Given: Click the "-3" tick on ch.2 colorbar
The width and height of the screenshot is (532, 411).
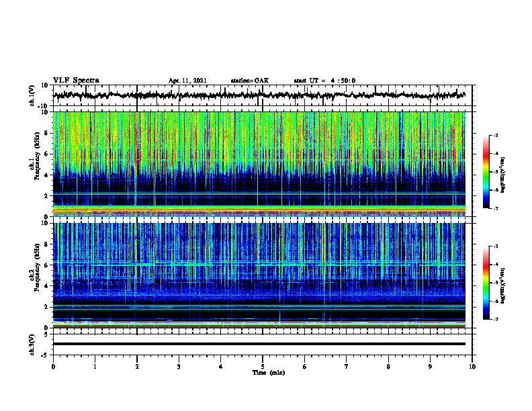Looking at the screenshot, I should click(495, 246).
